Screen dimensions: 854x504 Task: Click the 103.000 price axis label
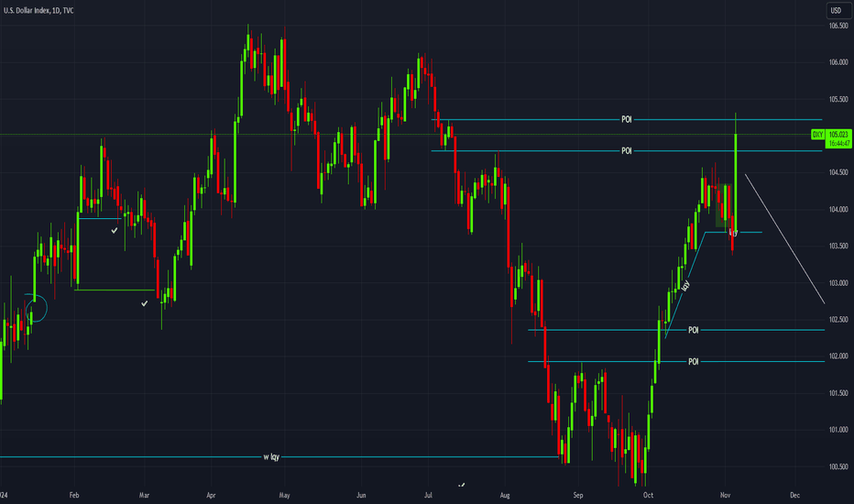(x=838, y=283)
